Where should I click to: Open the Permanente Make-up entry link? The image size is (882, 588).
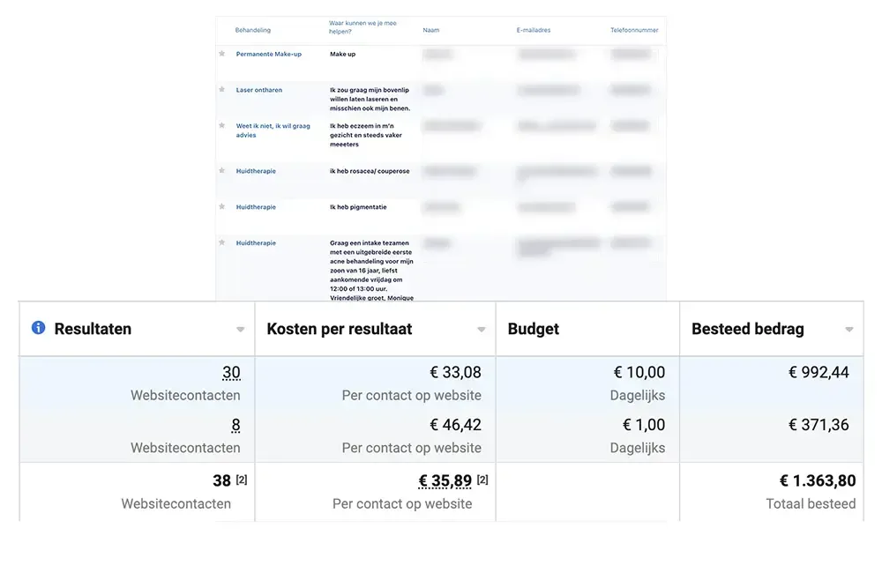point(268,54)
